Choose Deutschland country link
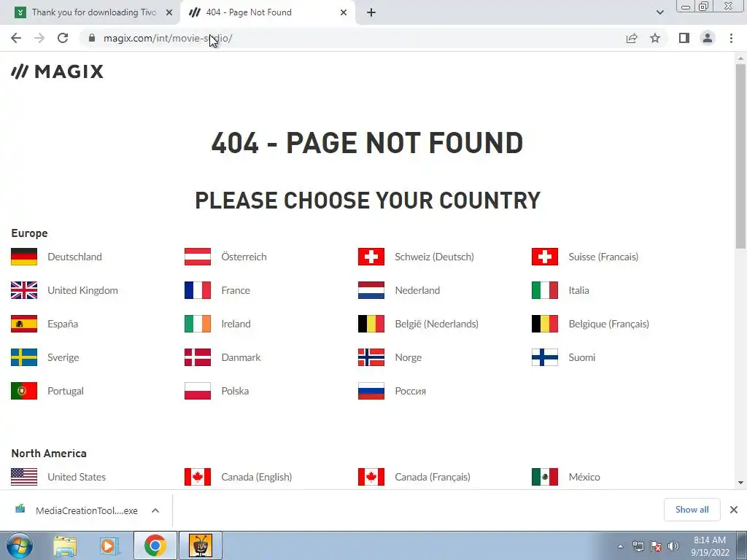This screenshot has width=747, height=560. pos(75,257)
